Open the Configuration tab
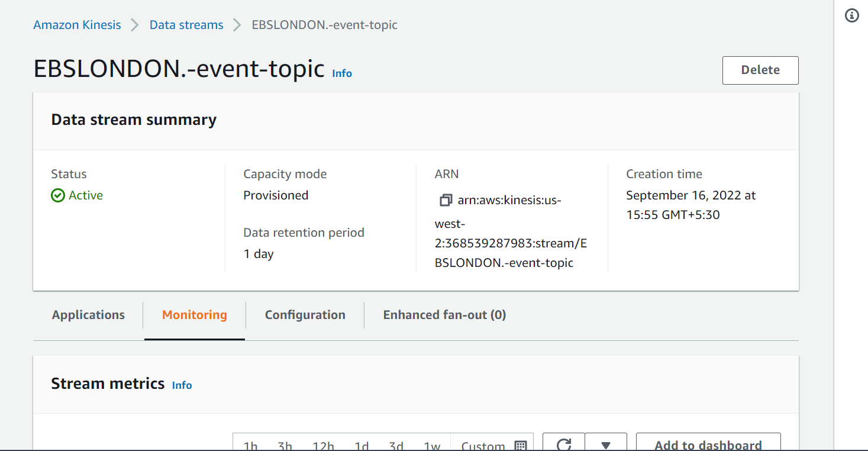The height and width of the screenshot is (451, 868). 305,315
